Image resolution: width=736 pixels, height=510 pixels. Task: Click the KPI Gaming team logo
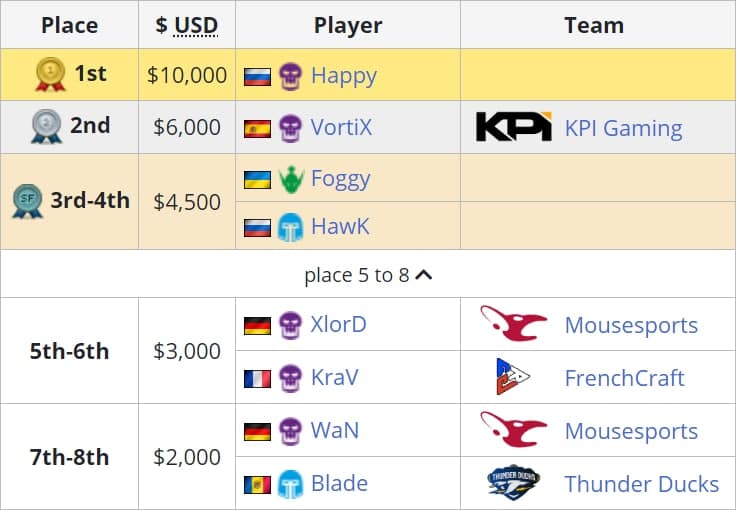(x=513, y=128)
